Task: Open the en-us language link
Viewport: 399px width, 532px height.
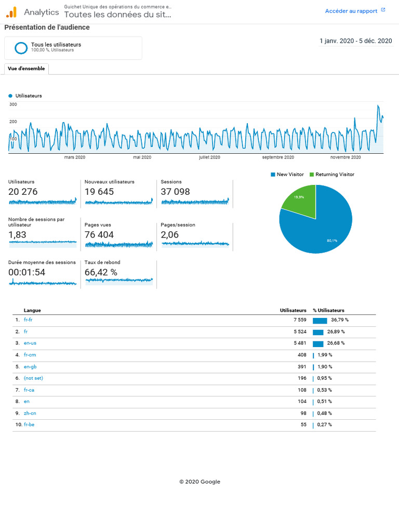Action: point(30,343)
